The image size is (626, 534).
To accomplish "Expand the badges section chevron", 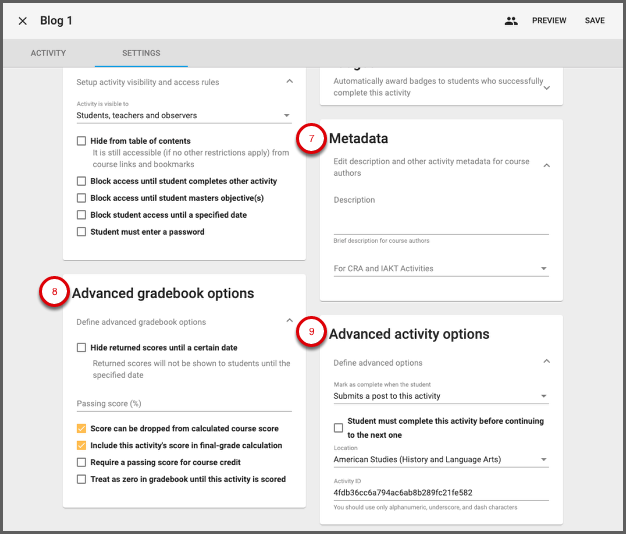I will (546, 87).
